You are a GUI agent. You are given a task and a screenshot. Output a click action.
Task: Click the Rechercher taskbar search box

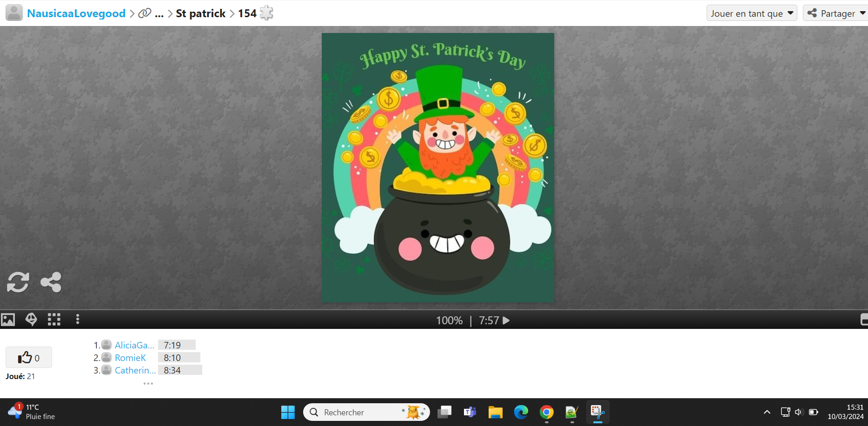click(x=366, y=412)
